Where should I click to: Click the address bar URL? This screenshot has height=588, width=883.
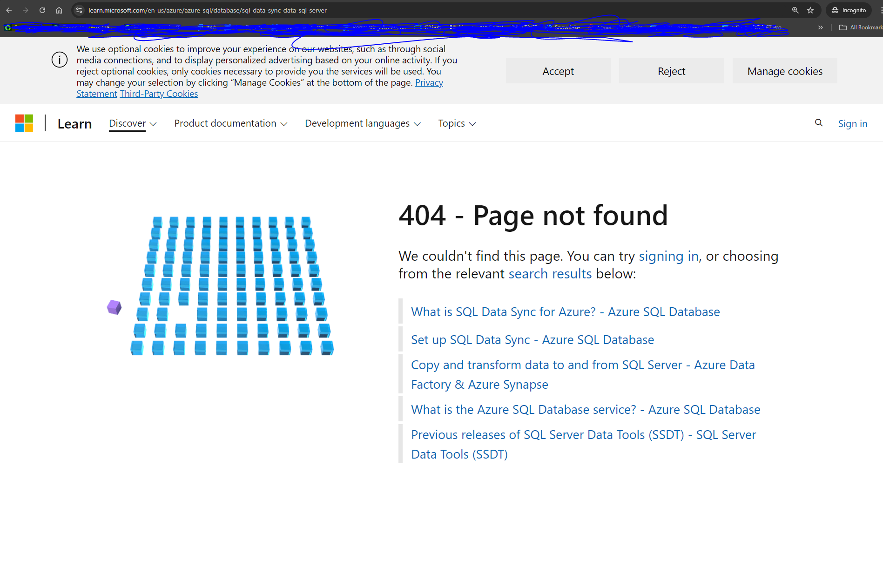pyautogui.click(x=207, y=10)
